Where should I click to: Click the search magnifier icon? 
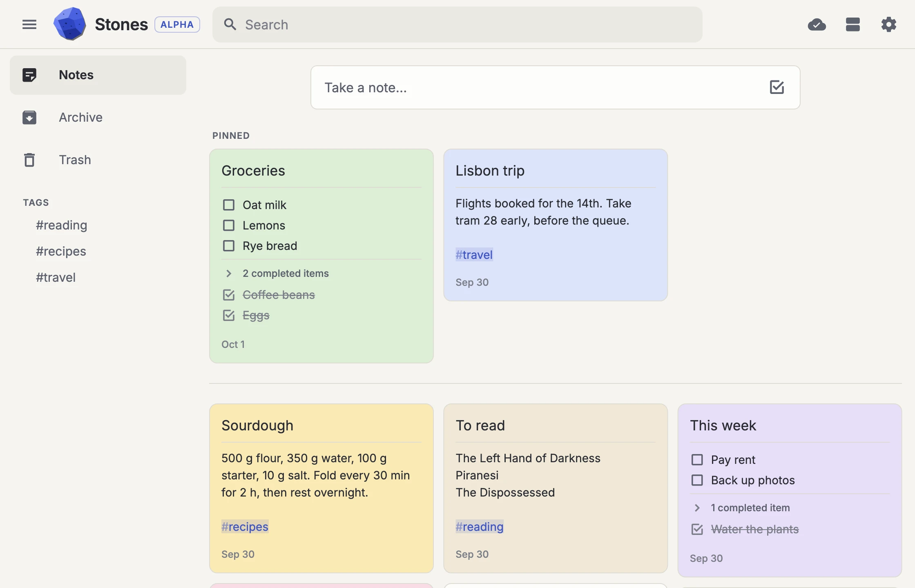click(230, 24)
